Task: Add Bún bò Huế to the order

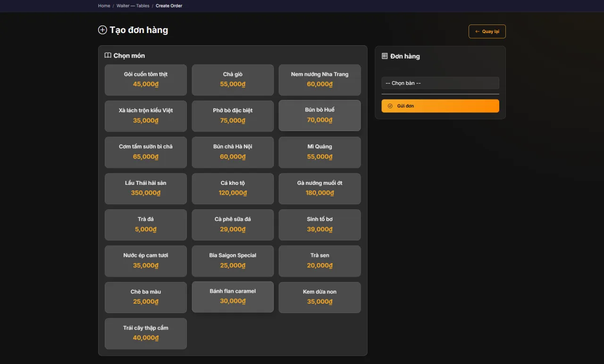Action: [320, 116]
